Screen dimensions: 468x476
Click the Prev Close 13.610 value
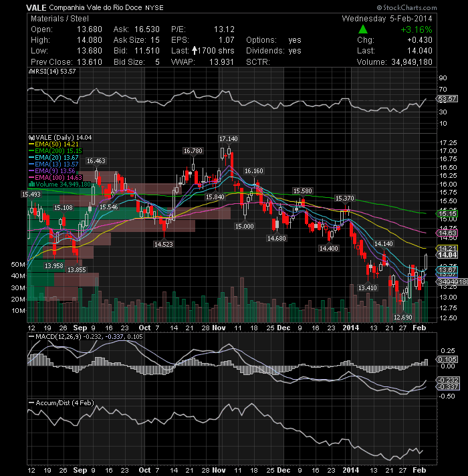click(89, 62)
